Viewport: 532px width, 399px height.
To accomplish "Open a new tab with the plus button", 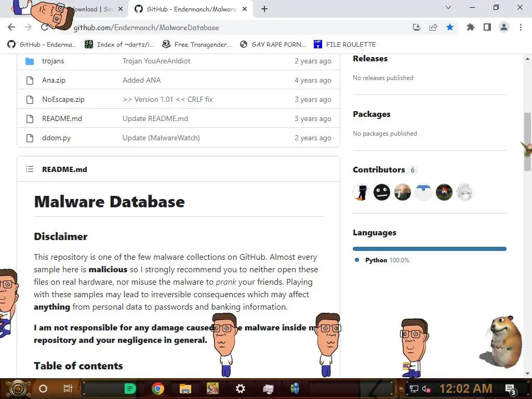I will point(264,9).
